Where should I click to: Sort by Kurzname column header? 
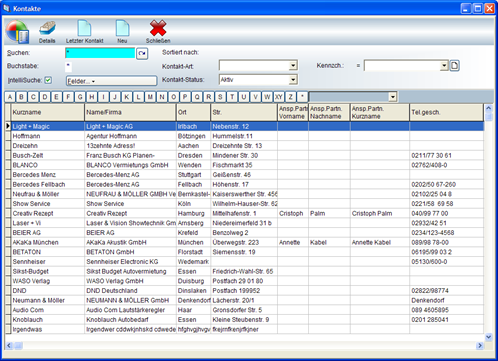click(48, 112)
